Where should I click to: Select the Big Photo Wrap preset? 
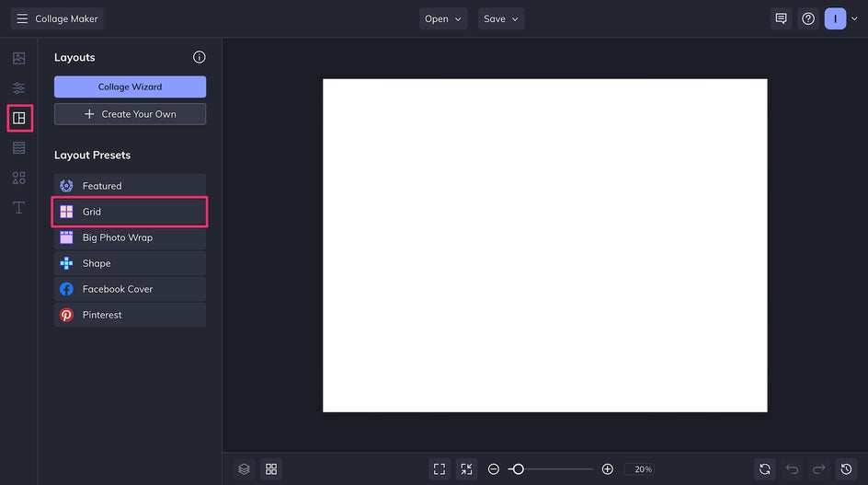click(x=130, y=237)
